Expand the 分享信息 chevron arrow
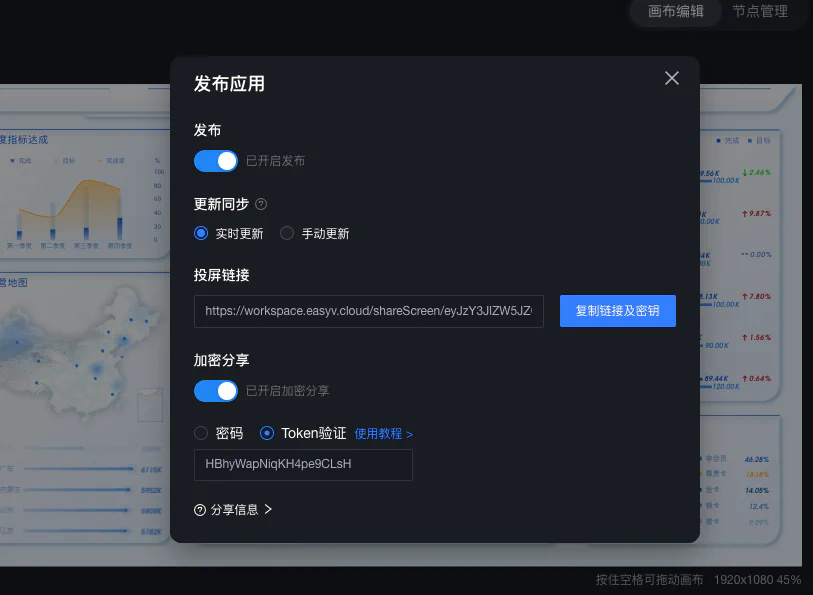The height and width of the screenshot is (595, 813). click(268, 510)
